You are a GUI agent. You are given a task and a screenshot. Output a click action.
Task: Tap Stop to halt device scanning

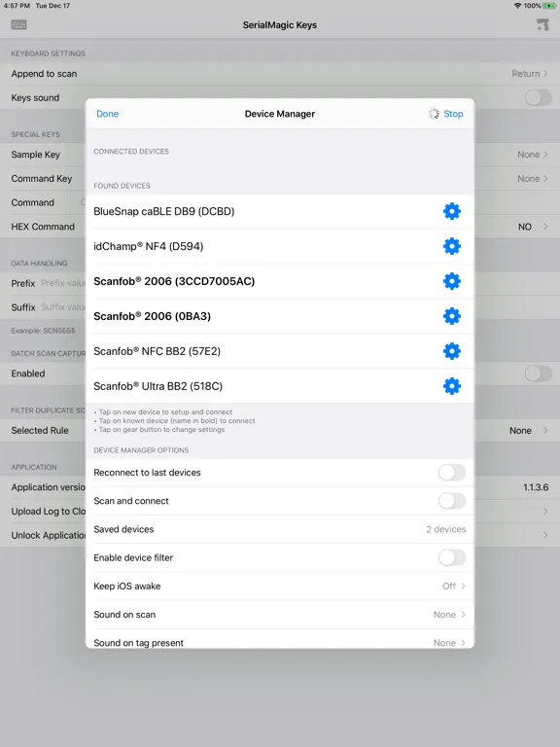pyautogui.click(x=453, y=114)
